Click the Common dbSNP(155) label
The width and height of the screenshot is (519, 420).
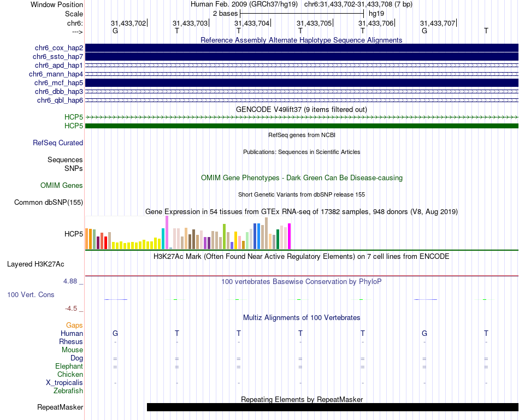(49, 202)
